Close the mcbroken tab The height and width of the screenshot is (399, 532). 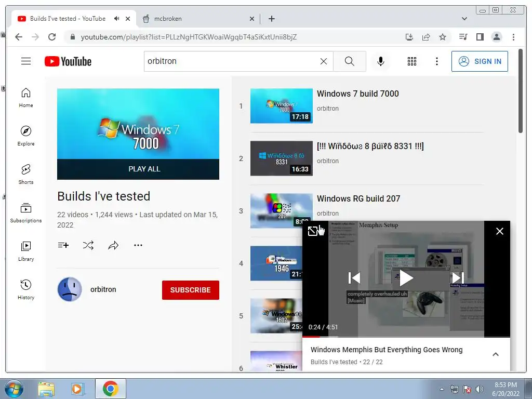[x=252, y=19]
